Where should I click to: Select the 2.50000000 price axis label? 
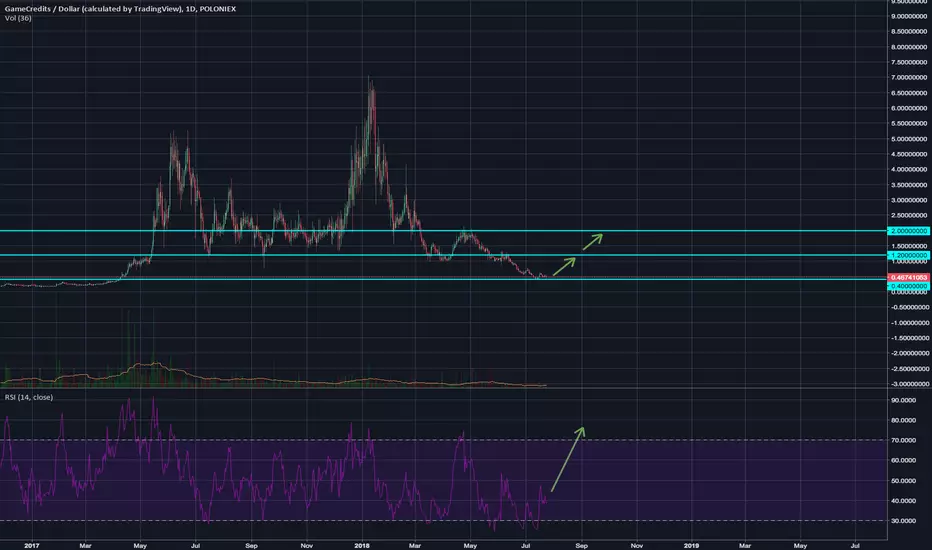click(x=909, y=215)
